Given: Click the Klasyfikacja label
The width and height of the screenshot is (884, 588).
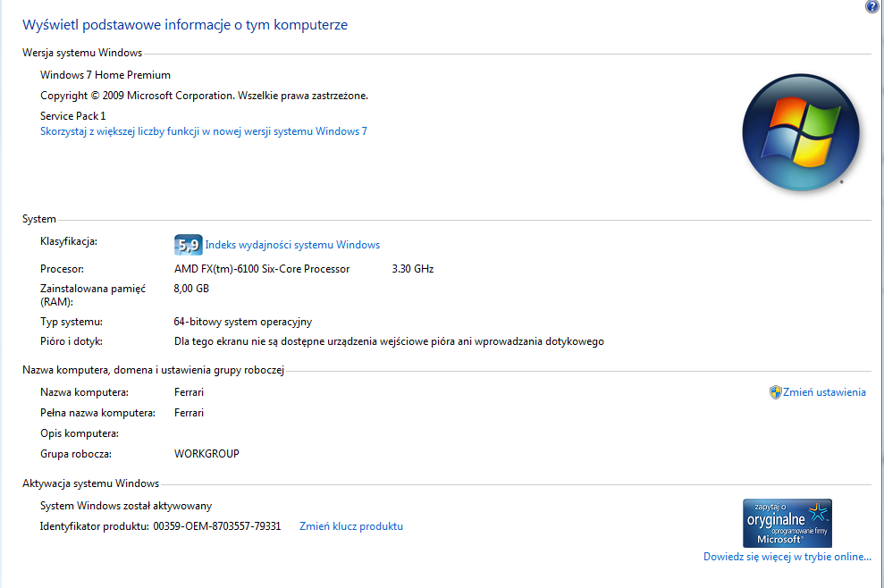Looking at the screenshot, I should [69, 241].
